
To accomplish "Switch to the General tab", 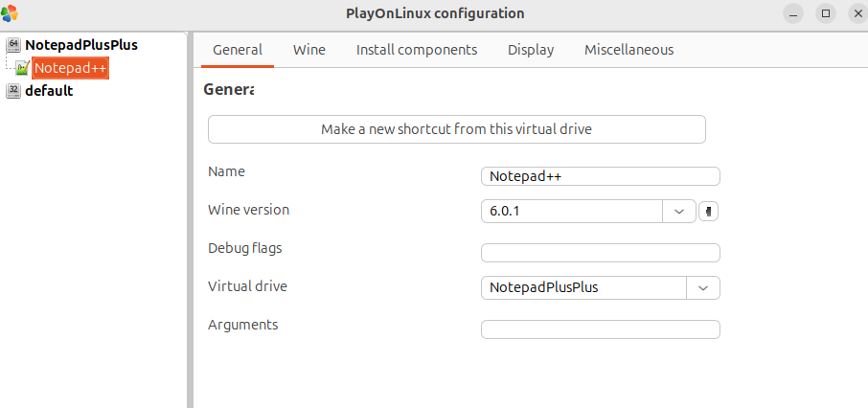I will [238, 50].
